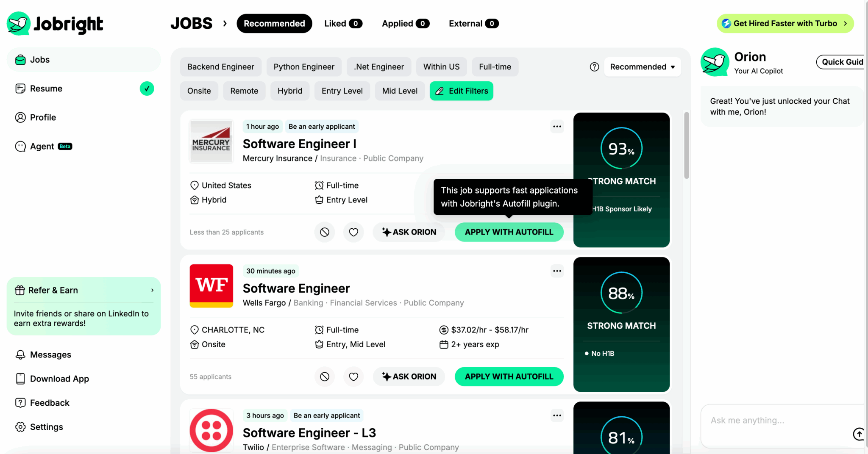868x454 pixels.
Task: Expand the Refer & Earn section
Action: point(152,290)
